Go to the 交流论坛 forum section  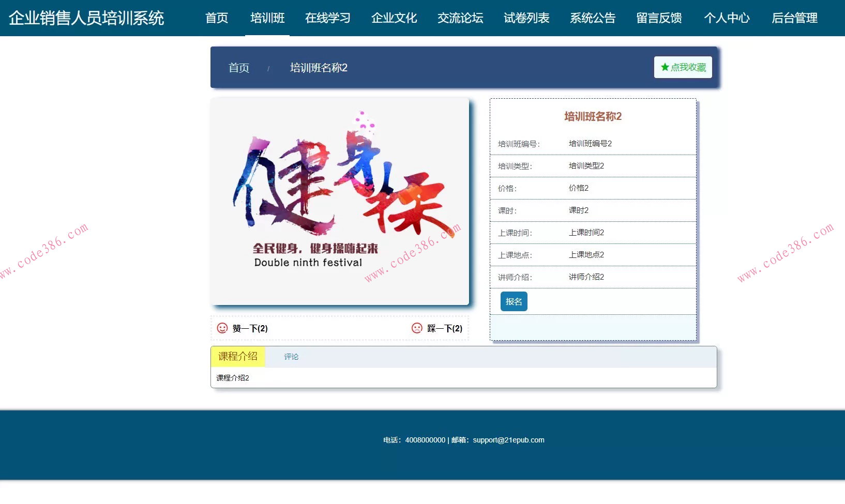(x=460, y=18)
